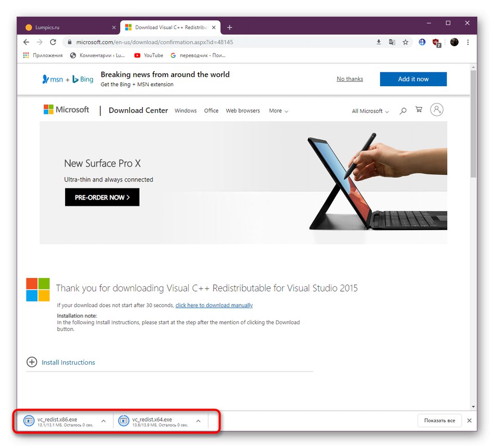Expand the Install Instructions section
The width and height of the screenshot is (494, 448).
(x=61, y=362)
